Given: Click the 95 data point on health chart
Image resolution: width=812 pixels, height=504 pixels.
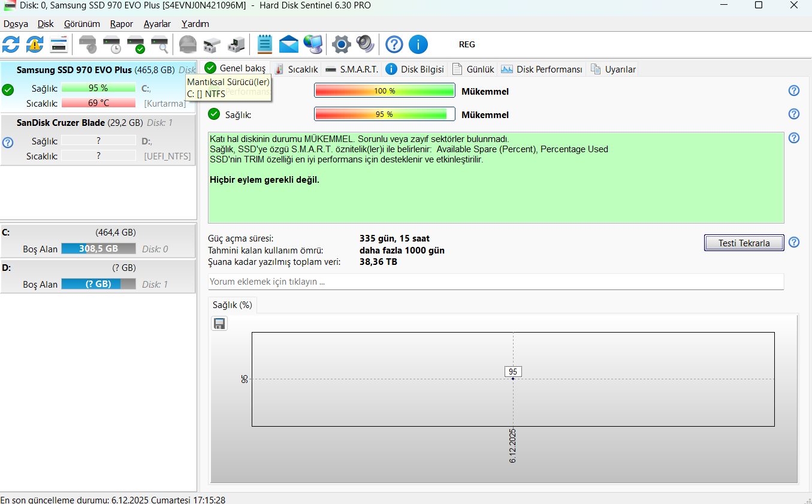Looking at the screenshot, I should 513,378.
